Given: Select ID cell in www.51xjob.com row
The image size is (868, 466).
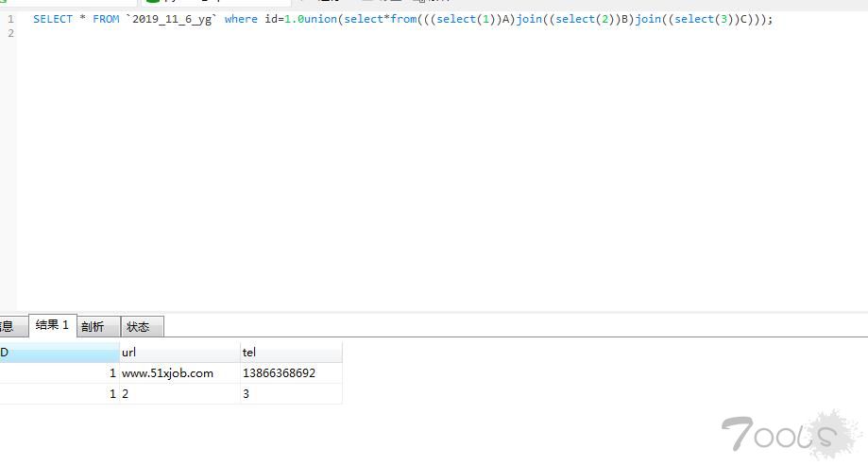Looking at the screenshot, I should coord(60,373).
